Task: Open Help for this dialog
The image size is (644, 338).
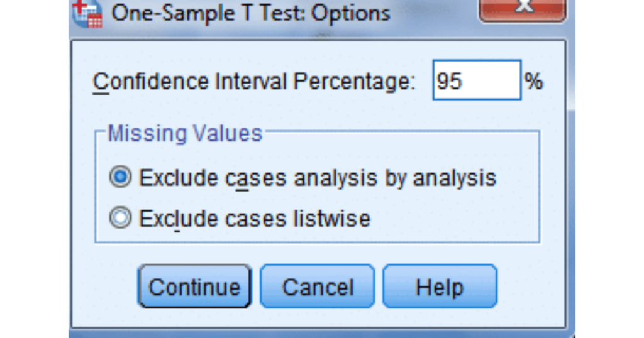Action: point(439,287)
